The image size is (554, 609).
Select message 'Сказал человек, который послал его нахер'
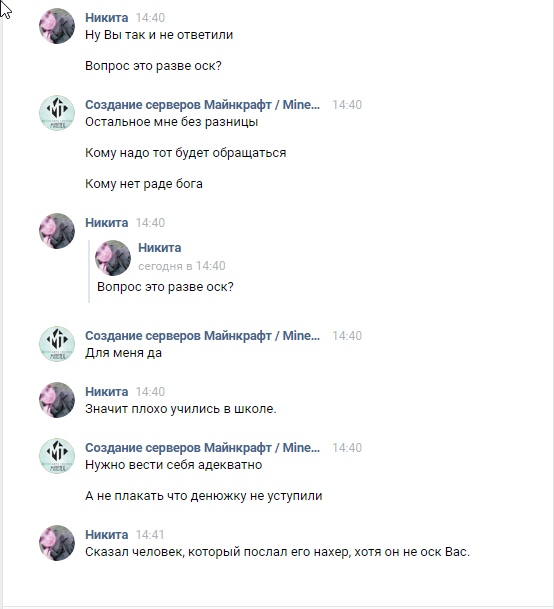(277, 552)
